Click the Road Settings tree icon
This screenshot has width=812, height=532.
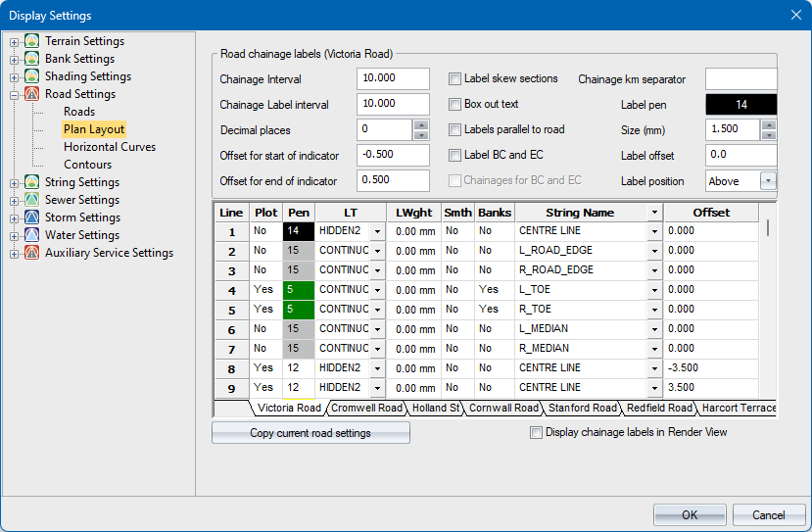pyautogui.click(x=32, y=94)
